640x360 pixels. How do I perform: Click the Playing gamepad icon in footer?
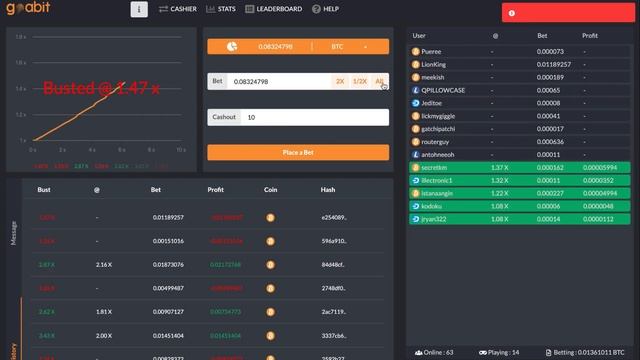[483, 352]
